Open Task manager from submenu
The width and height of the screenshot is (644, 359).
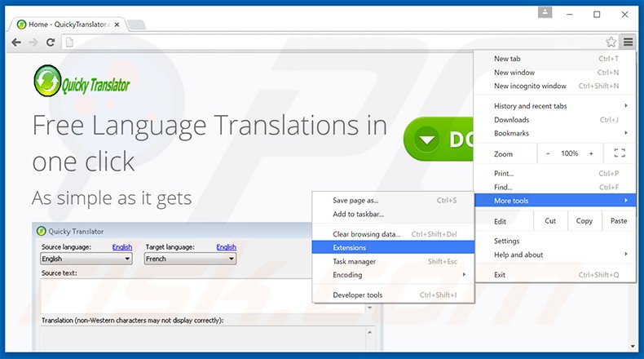393,261
